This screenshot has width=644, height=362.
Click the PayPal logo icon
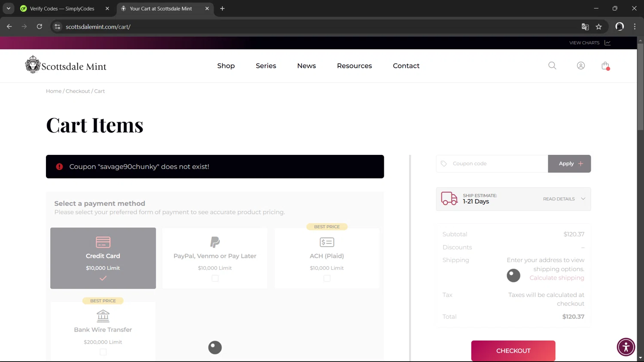(x=215, y=242)
